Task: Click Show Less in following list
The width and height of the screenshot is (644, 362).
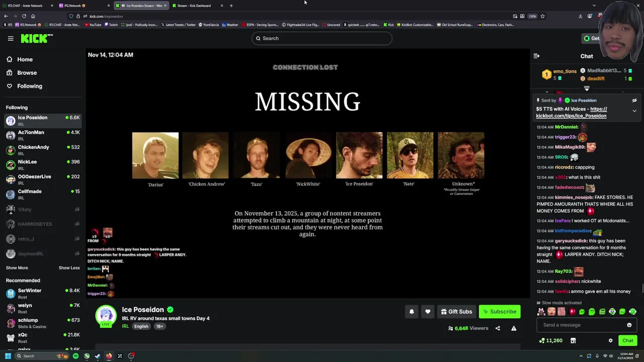Action: [69, 268]
